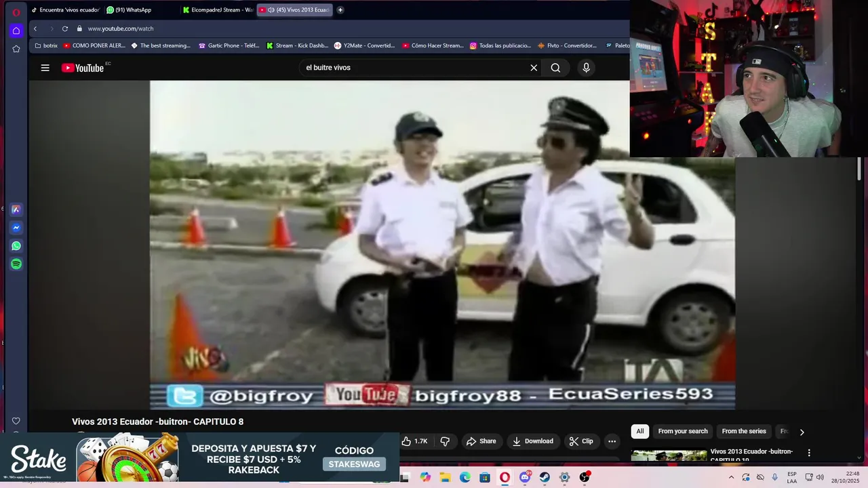
Task: Switch to ElcompadreJ Stream Kick tab
Action: (x=217, y=9)
